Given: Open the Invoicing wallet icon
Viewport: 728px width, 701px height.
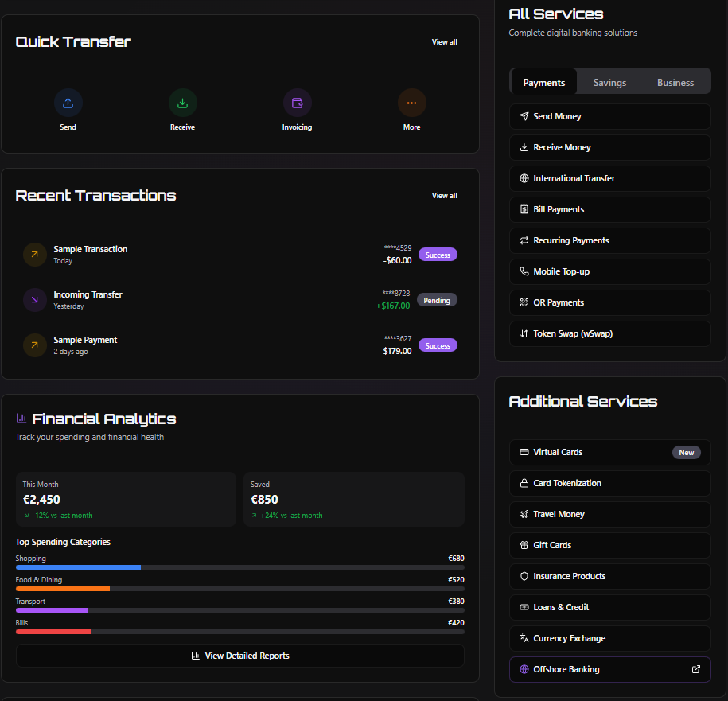Looking at the screenshot, I should [x=297, y=103].
